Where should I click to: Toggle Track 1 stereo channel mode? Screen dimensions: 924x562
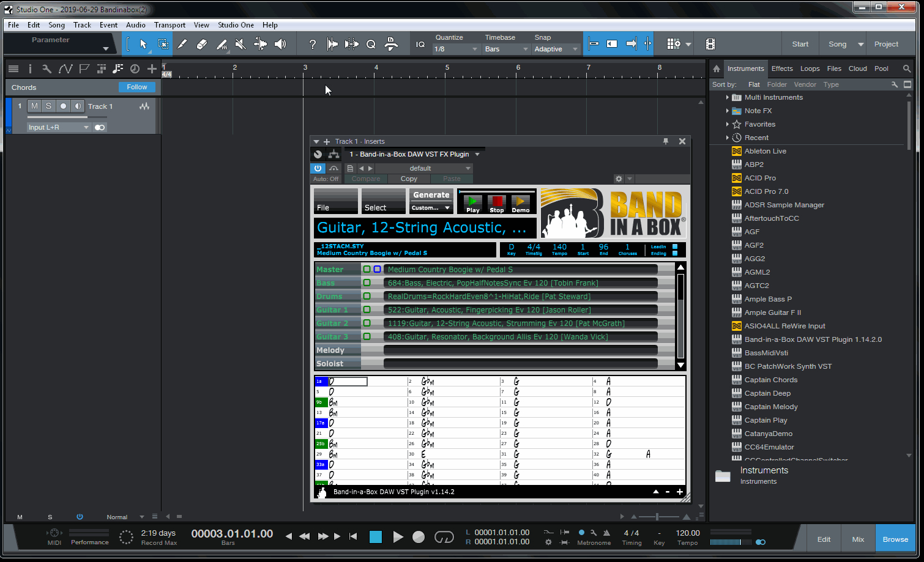[x=100, y=127]
